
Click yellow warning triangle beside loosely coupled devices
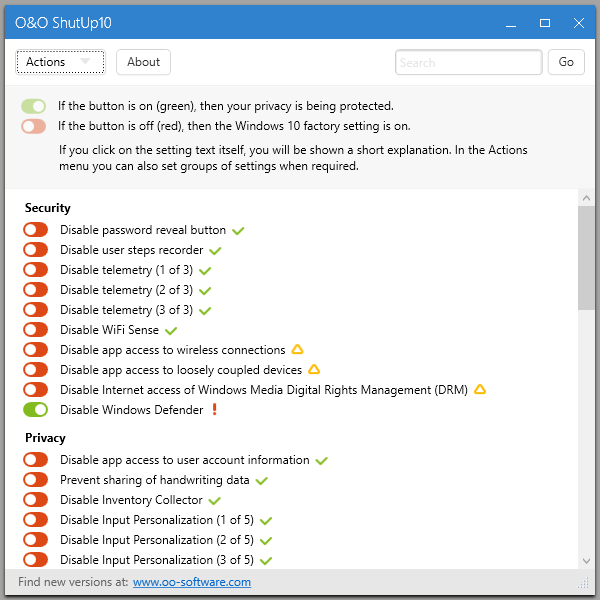[x=314, y=369]
